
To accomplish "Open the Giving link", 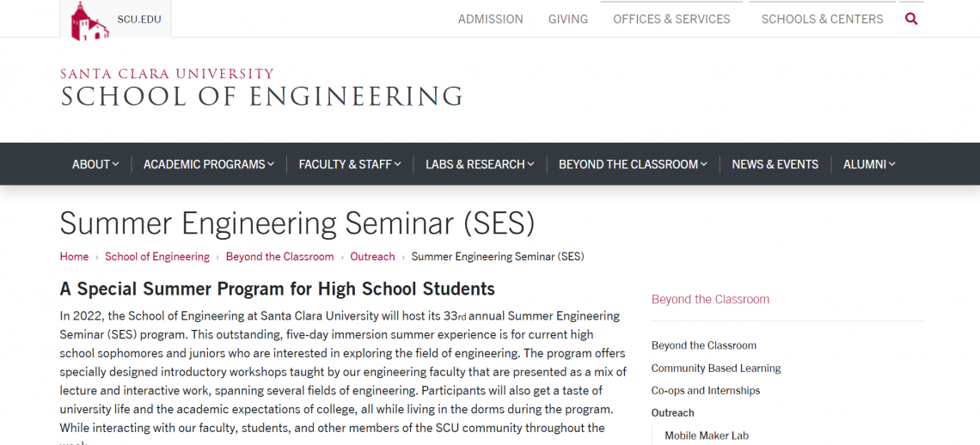I will coord(568,20).
